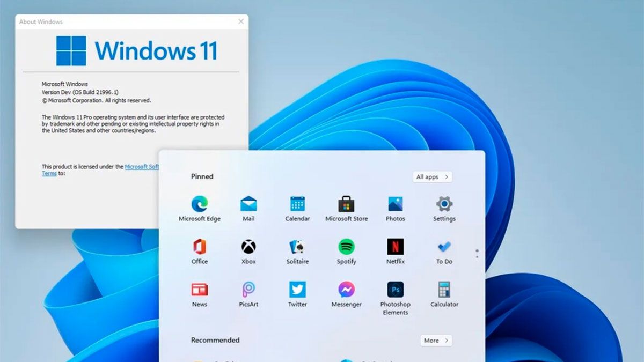The width and height of the screenshot is (644, 362).
Task: Launch the Office app
Action: 199,247
